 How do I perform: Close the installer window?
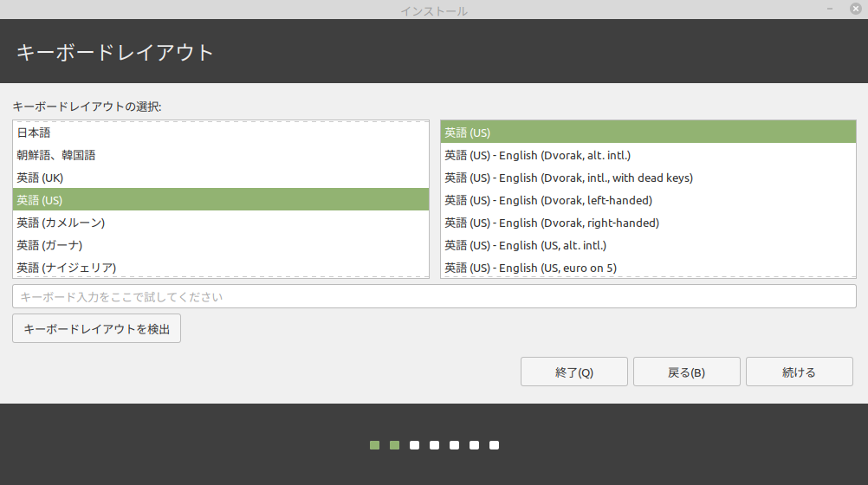(856, 9)
